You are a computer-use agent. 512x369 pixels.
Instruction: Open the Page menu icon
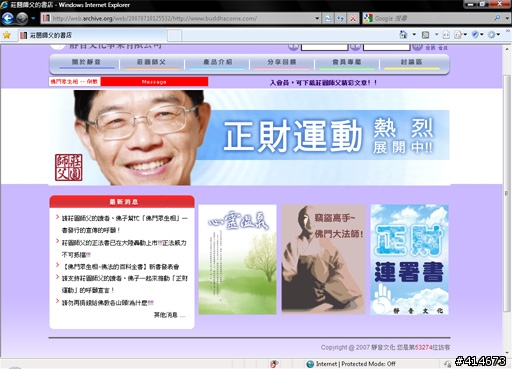pyautogui.click(x=460, y=35)
